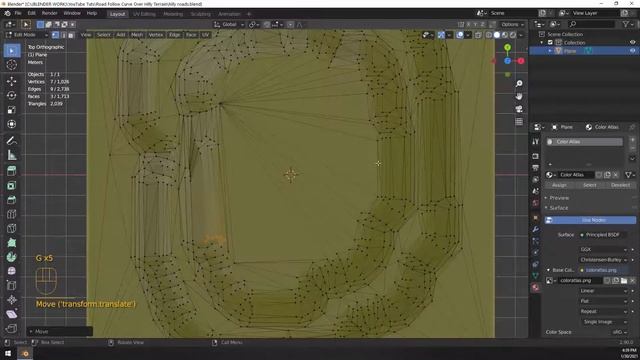Enable face select mode
The width and height of the screenshot is (640, 360).
71,35
